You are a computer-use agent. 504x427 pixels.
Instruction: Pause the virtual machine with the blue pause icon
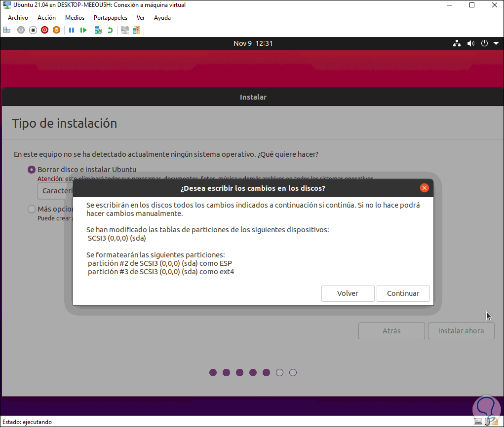(72, 30)
